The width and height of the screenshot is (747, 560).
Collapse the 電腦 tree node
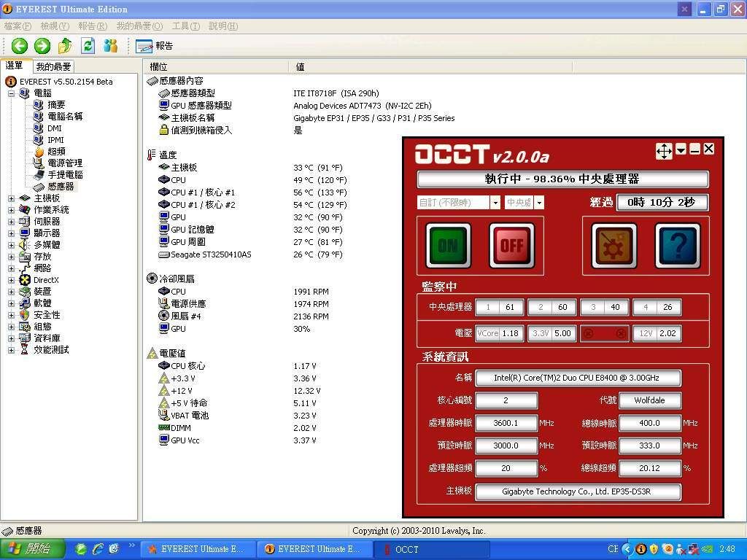point(12,93)
